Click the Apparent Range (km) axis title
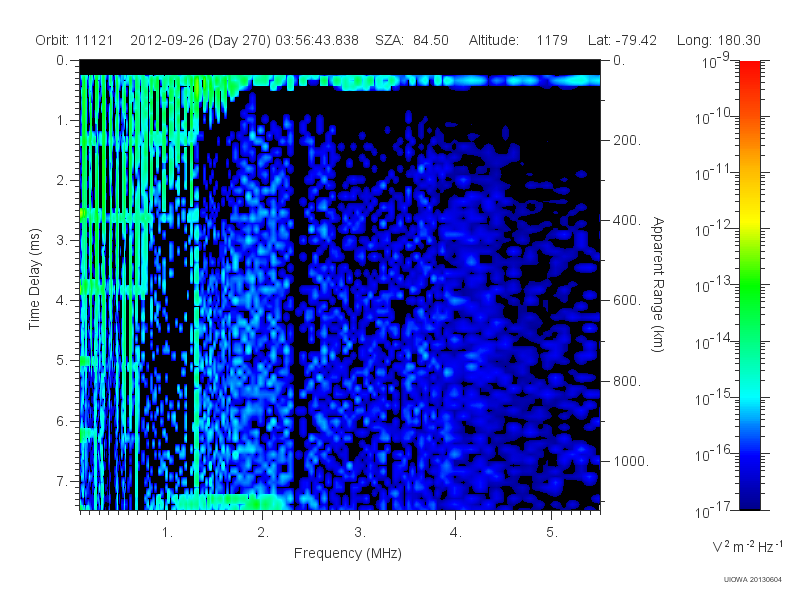 [658, 284]
